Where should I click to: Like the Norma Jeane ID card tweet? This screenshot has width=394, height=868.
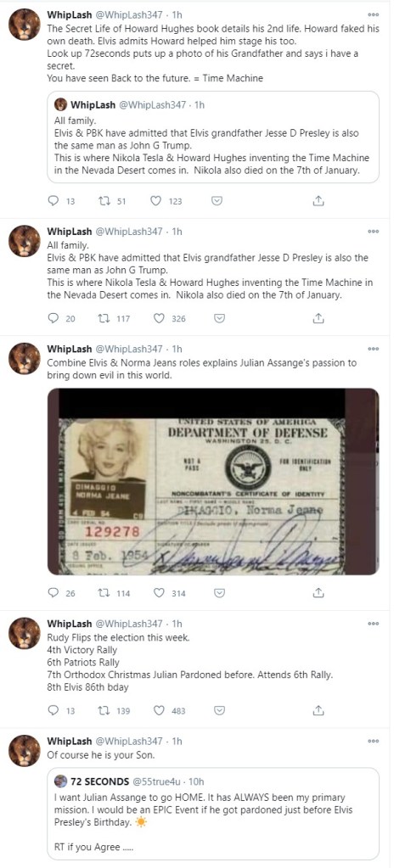[x=159, y=593]
